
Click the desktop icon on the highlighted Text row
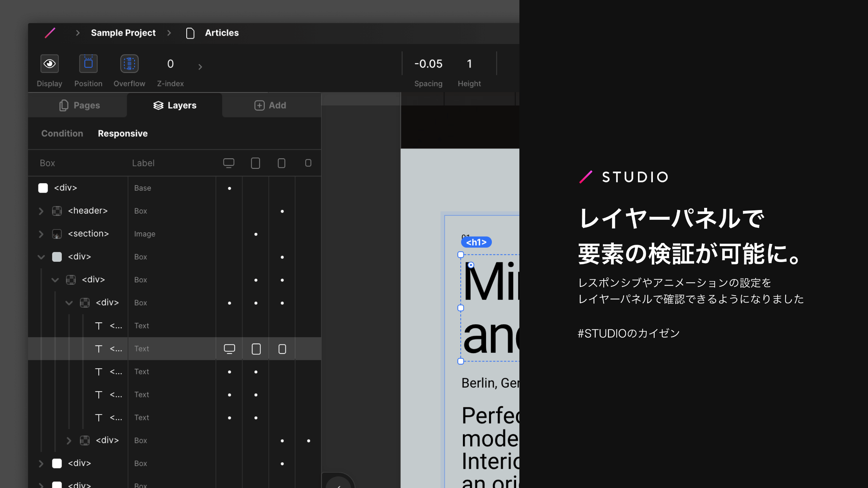229,349
